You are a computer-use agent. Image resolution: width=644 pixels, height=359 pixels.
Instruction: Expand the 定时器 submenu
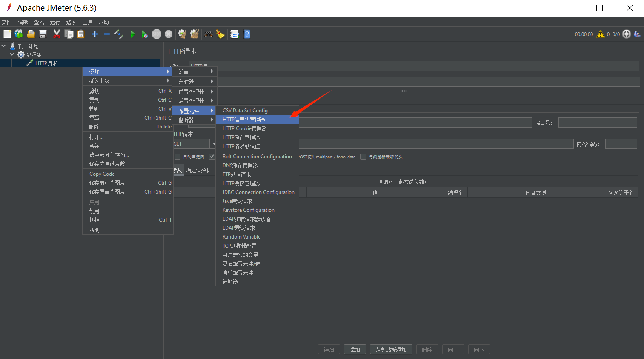(x=195, y=82)
